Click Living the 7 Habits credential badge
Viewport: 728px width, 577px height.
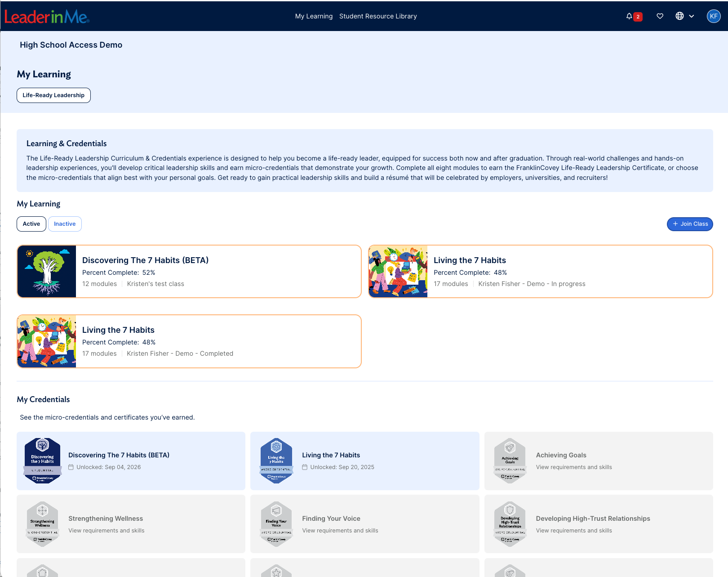click(x=276, y=461)
